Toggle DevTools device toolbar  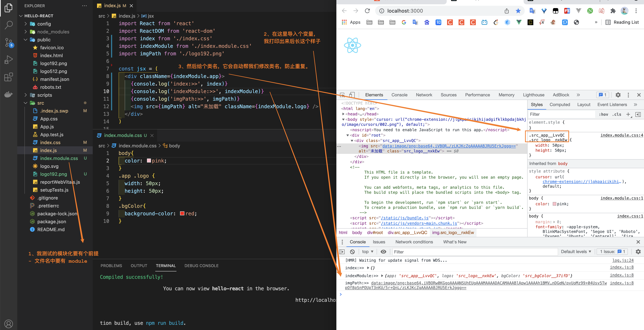[352, 95]
